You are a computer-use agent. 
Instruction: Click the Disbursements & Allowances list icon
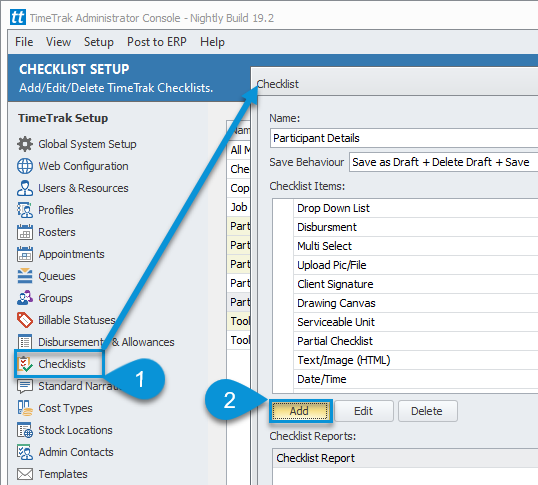point(25,342)
